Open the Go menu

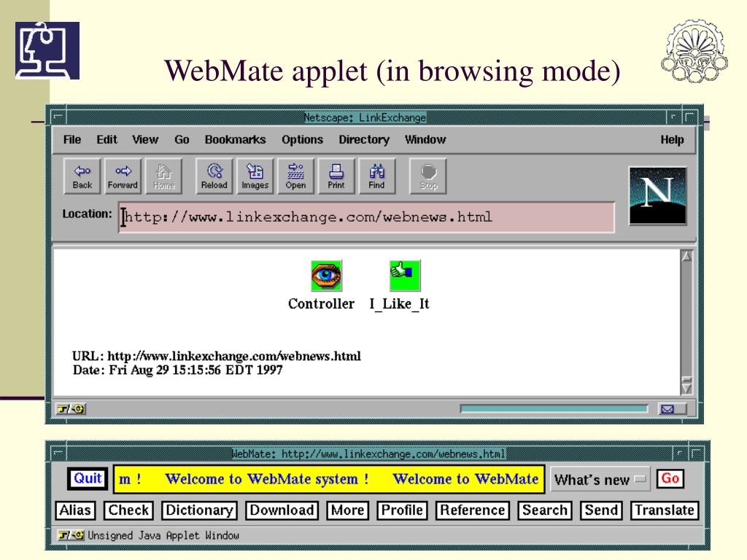(182, 139)
